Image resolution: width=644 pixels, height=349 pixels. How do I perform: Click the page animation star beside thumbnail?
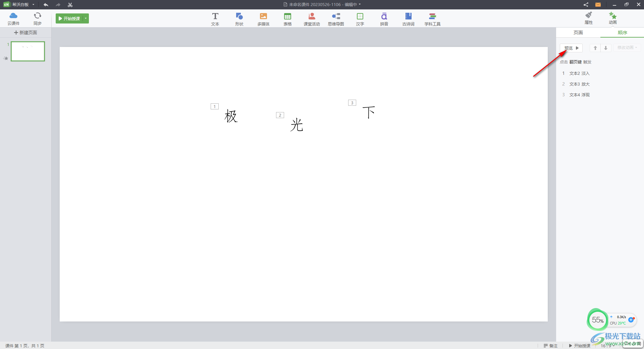coord(6,58)
